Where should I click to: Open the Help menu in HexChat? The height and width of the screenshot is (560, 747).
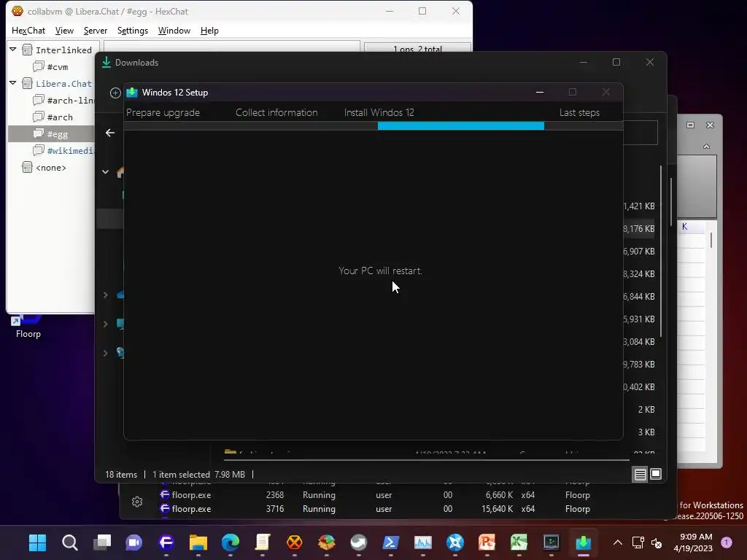pos(209,31)
